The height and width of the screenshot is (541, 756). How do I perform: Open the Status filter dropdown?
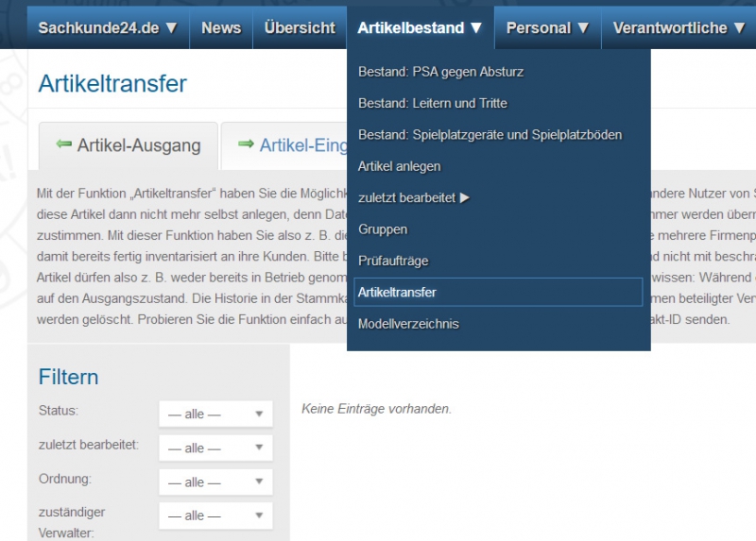click(x=215, y=414)
